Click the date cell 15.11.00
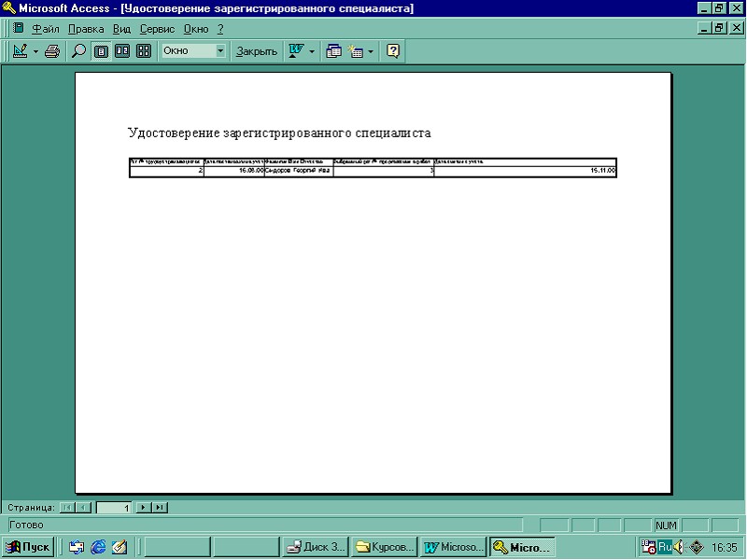747x560 pixels. (x=525, y=171)
